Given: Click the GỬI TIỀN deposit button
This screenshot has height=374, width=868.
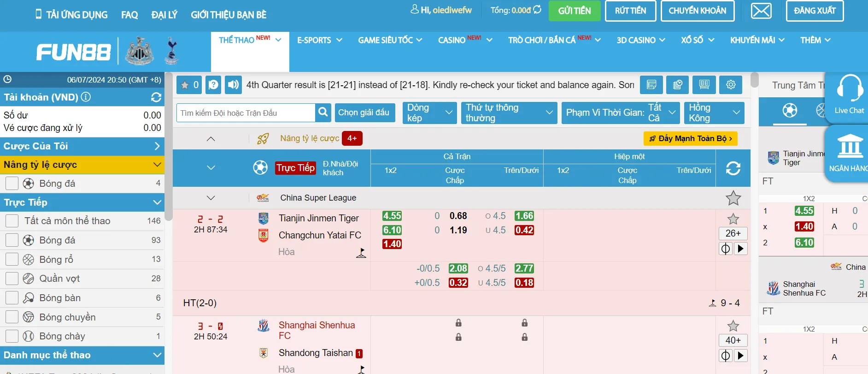Looking at the screenshot, I should [575, 11].
